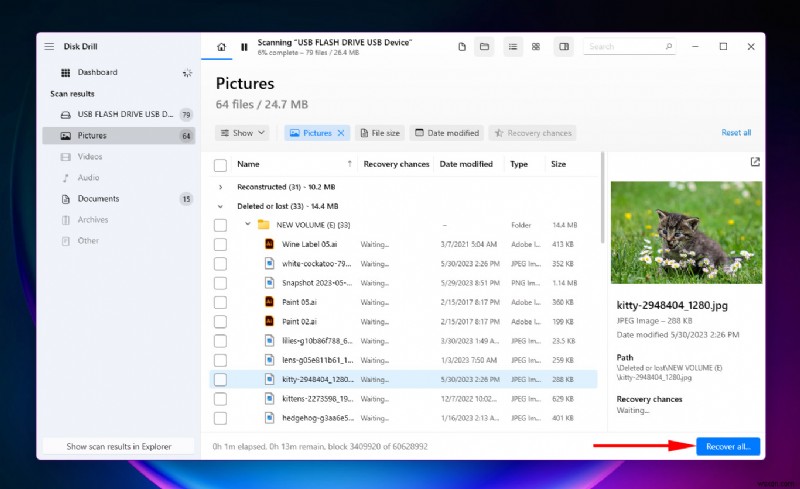The image size is (800, 489).
Task: Open the File size filter
Action: (x=380, y=133)
